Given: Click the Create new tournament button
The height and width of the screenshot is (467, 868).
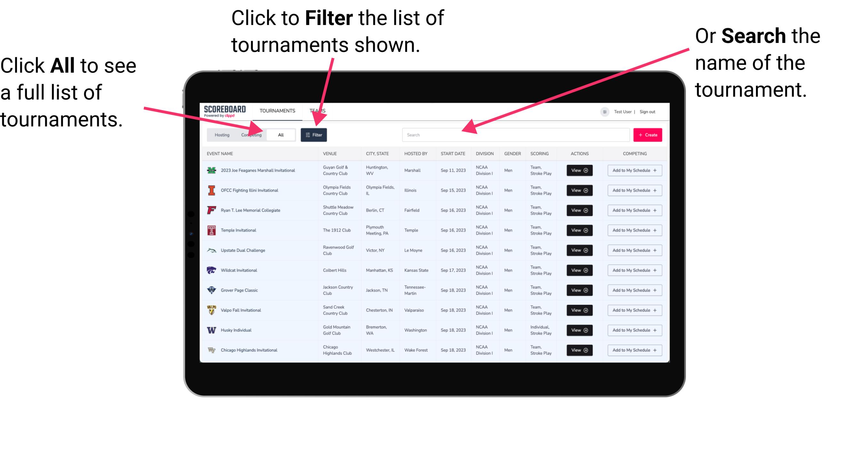Looking at the screenshot, I should (x=648, y=134).
